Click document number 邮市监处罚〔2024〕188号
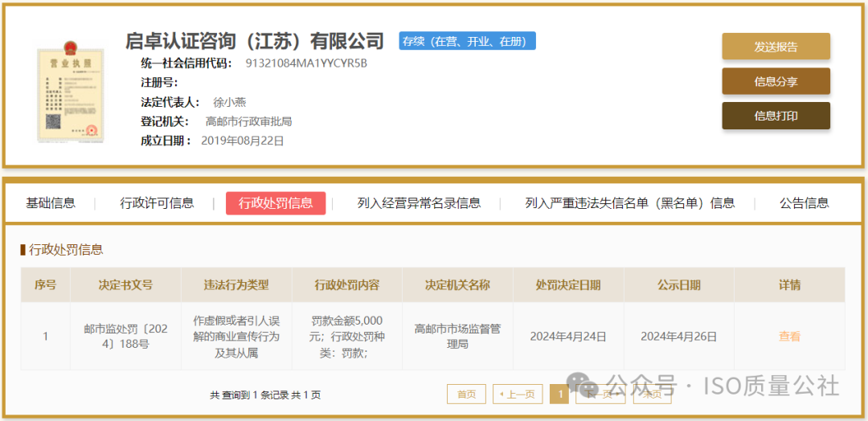 [125, 337]
